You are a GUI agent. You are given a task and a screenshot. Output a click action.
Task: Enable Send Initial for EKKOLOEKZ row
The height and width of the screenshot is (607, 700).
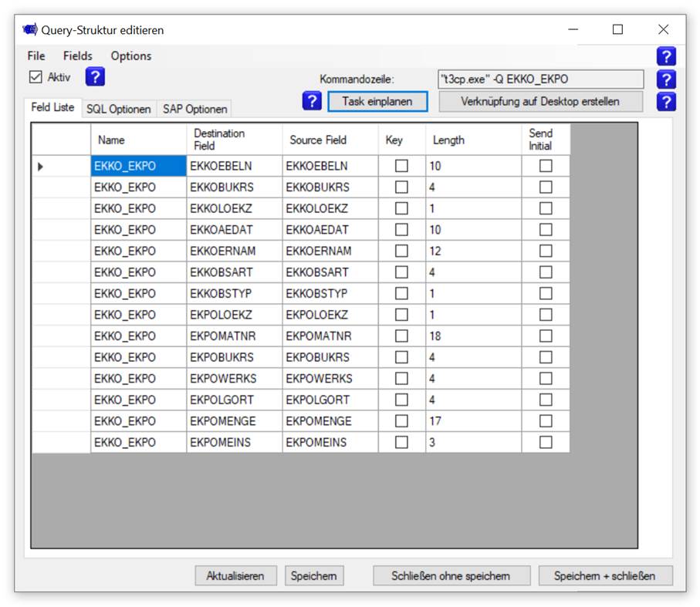(546, 208)
